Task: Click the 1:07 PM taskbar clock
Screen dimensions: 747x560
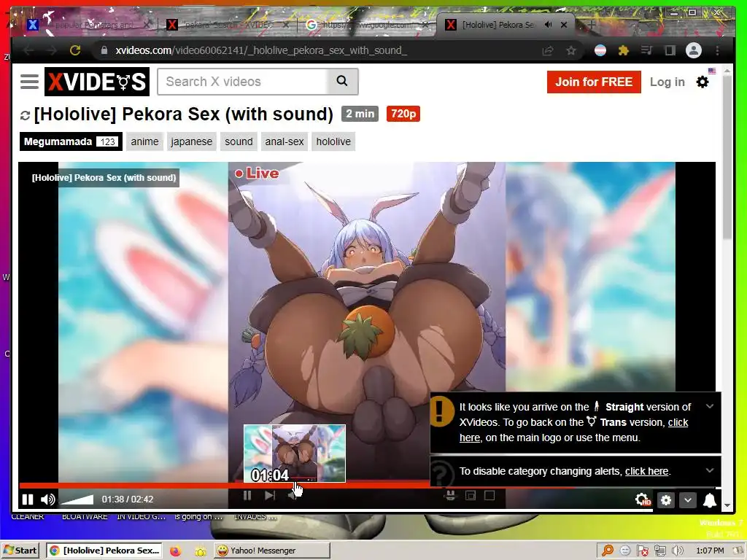Action: pos(710,551)
